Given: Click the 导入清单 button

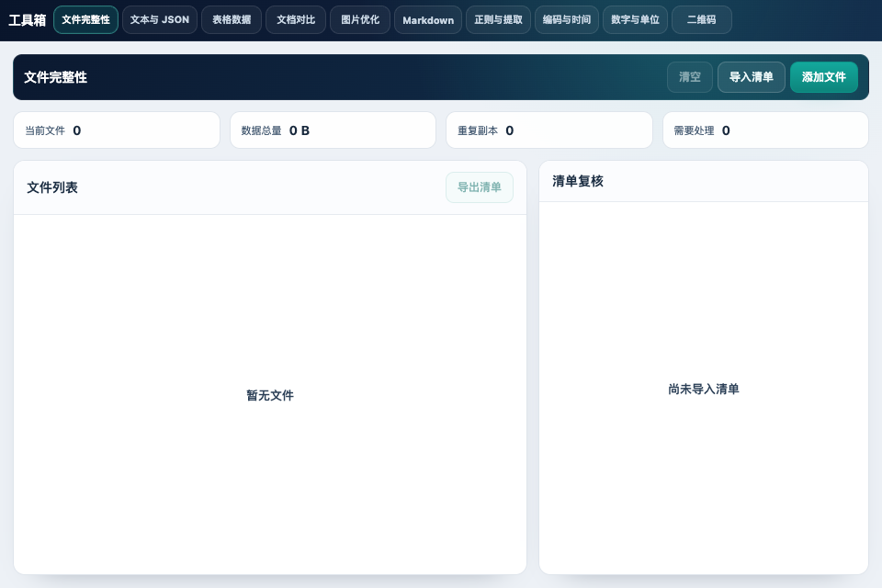Looking at the screenshot, I should [x=751, y=77].
